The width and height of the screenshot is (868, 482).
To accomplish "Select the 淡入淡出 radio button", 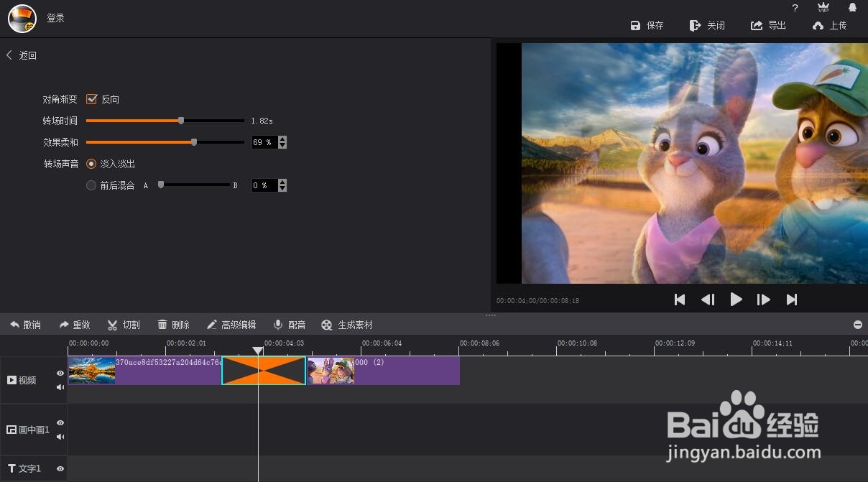I will (91, 164).
